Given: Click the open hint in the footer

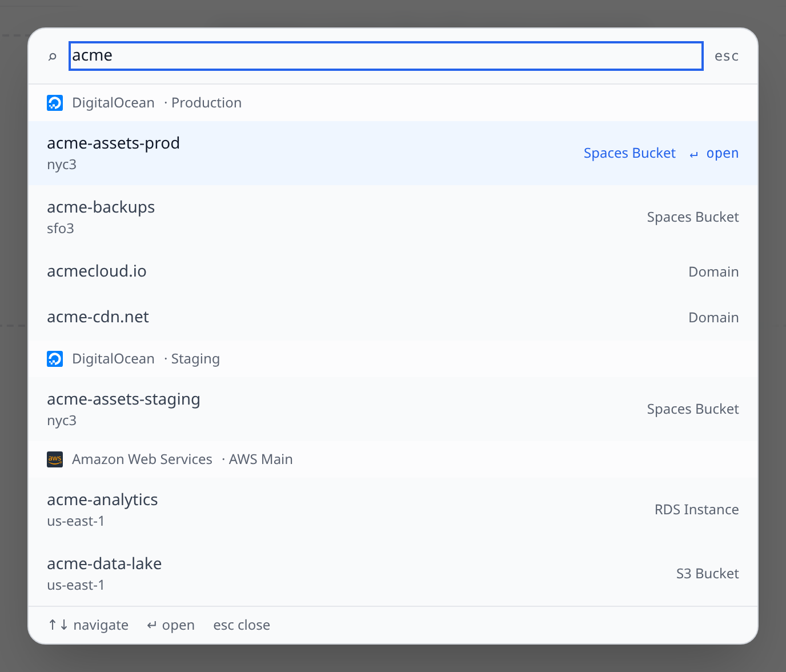Looking at the screenshot, I should 171,625.
